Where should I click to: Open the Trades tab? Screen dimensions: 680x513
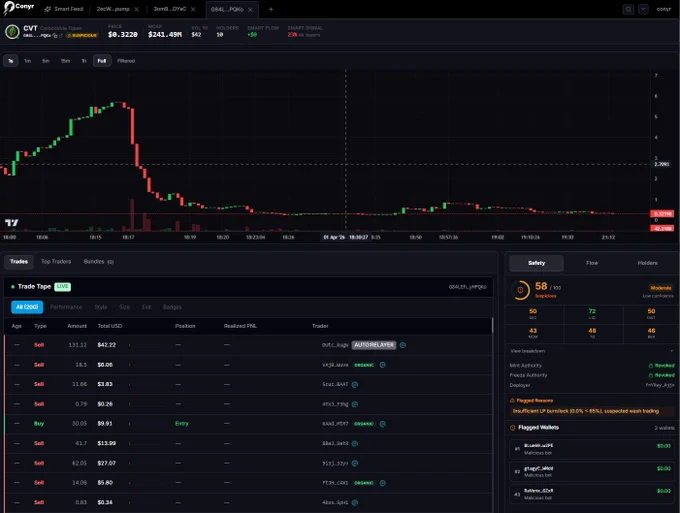19,261
